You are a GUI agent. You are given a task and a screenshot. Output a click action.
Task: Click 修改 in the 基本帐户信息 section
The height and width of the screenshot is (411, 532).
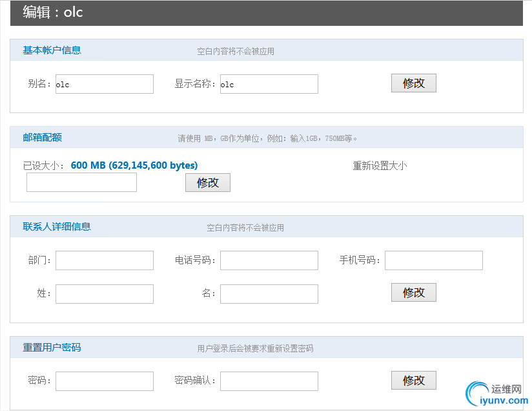[x=414, y=83]
